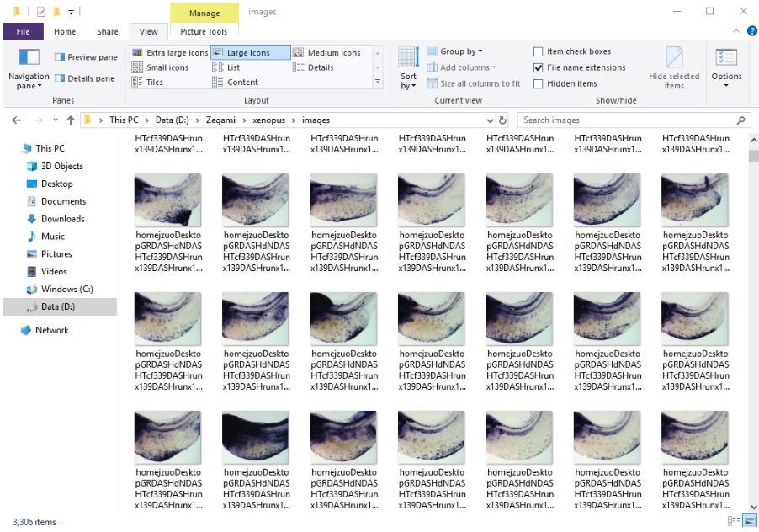Screen dimensions: 759x532
Task: Switch to large thumbnails view in status bar
Action: (x=750, y=521)
